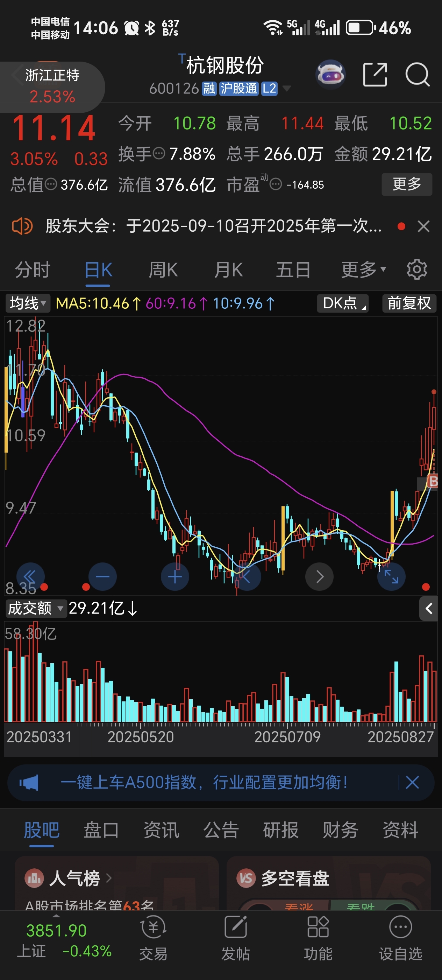Open 均线 indicator dropdown

pyautogui.click(x=28, y=303)
